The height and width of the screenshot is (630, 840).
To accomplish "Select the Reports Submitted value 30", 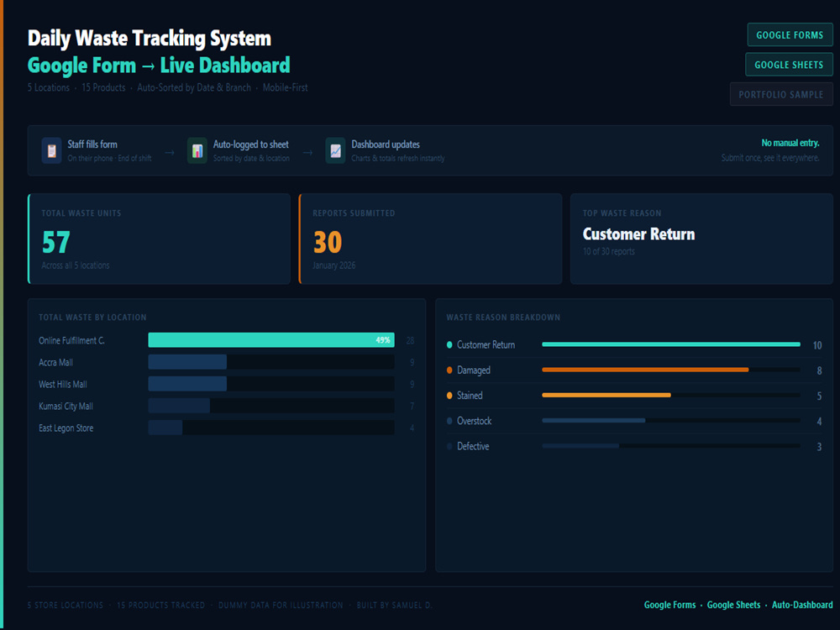I will (x=328, y=242).
